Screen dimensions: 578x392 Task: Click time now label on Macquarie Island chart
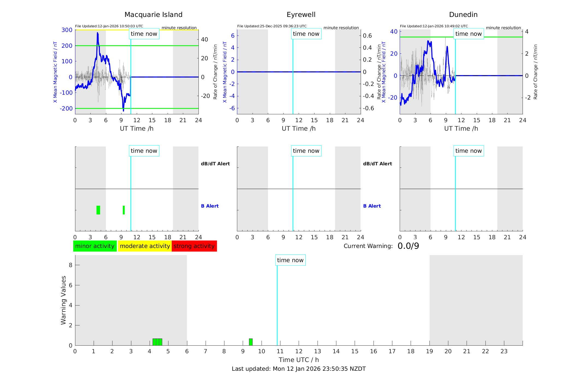point(144,34)
